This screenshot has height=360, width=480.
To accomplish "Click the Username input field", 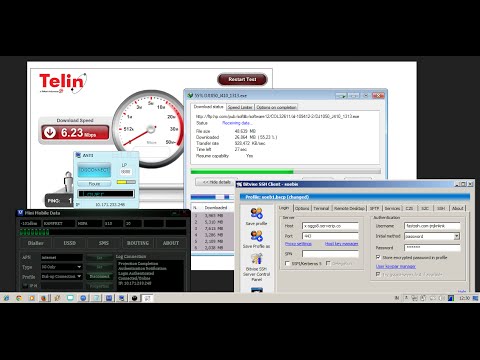I will 432,226.
